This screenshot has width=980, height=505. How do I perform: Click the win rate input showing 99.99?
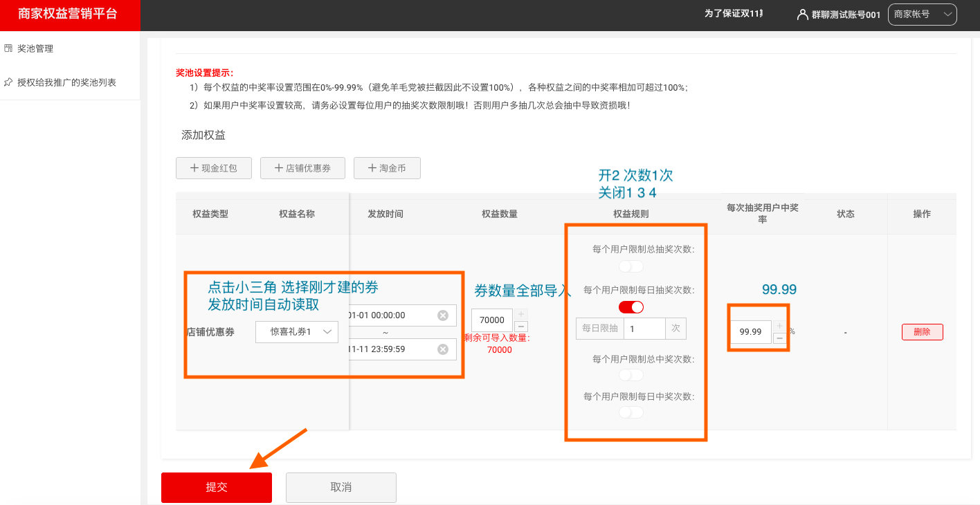point(750,332)
